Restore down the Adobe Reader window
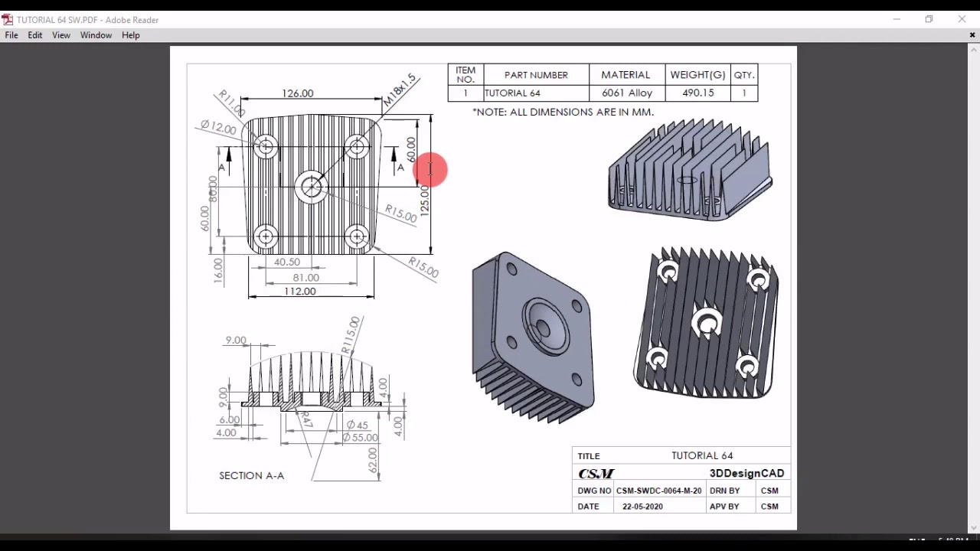The image size is (980, 551). (929, 19)
